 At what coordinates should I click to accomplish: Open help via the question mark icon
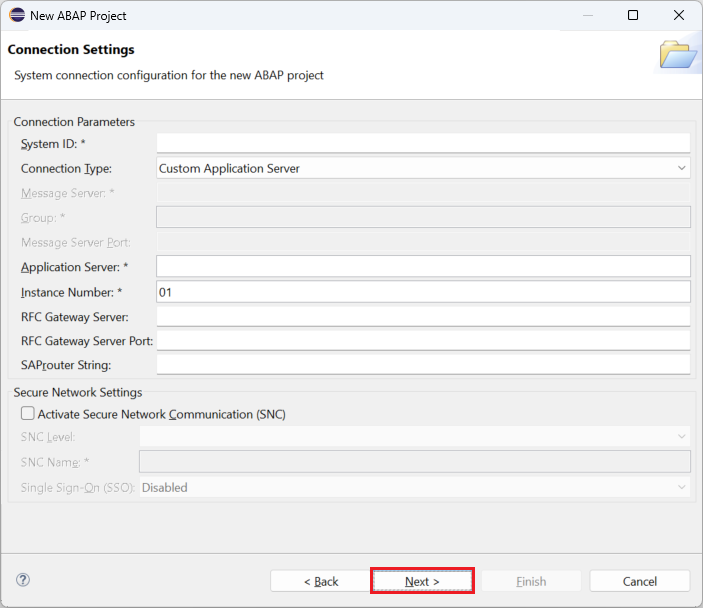click(x=23, y=580)
